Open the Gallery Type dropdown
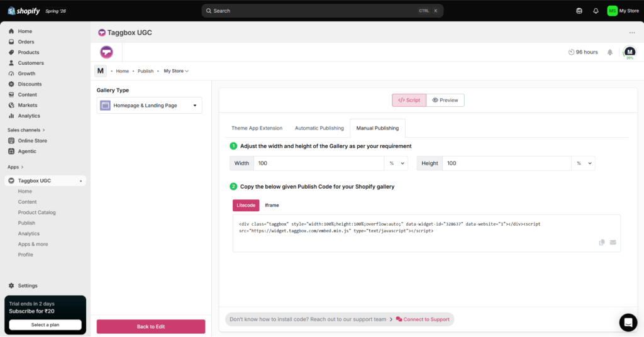This screenshot has height=337, width=644. tap(150, 106)
